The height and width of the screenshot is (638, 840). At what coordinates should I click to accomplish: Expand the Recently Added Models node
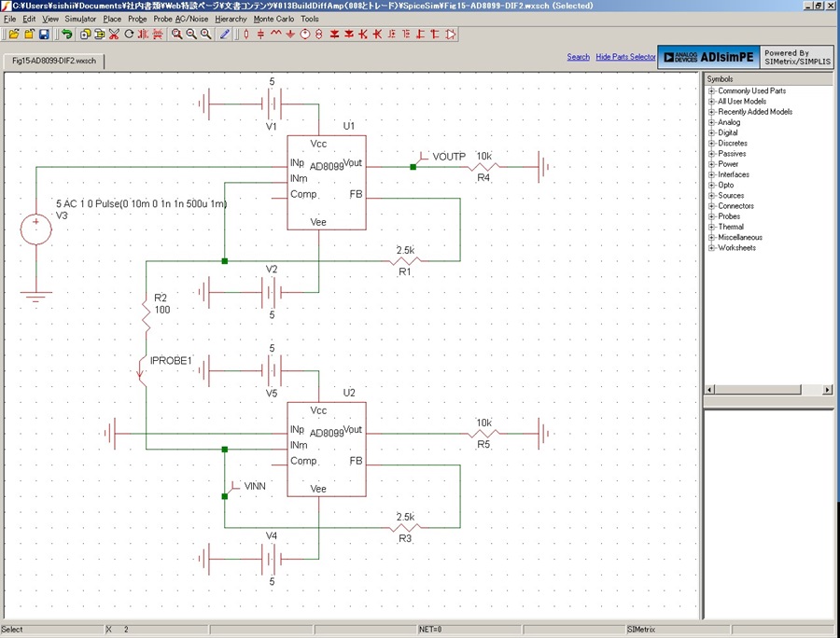(711, 112)
